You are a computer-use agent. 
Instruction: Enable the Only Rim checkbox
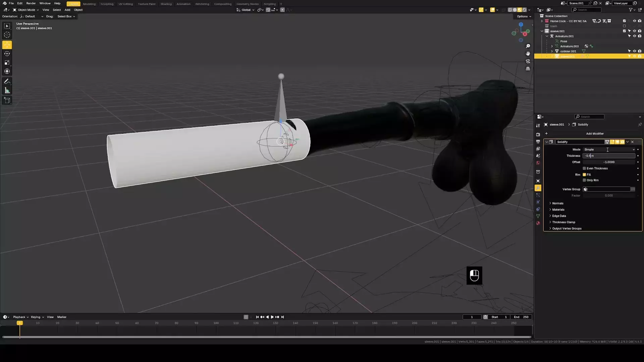584,180
